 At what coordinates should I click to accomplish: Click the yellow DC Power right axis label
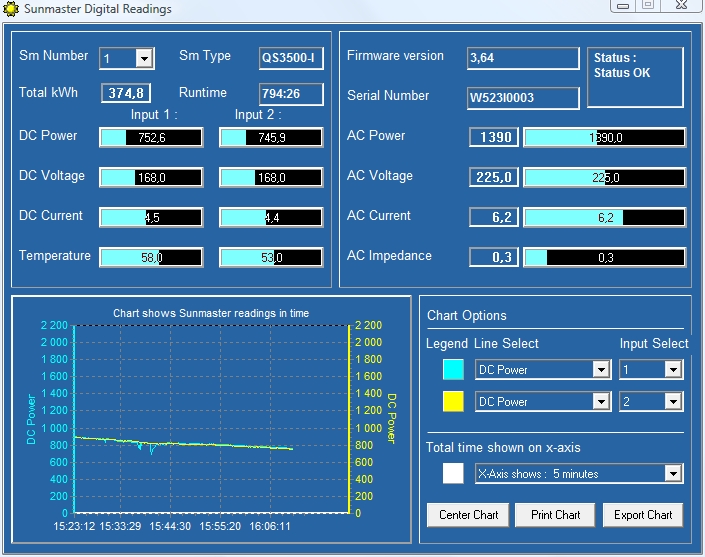click(x=392, y=419)
